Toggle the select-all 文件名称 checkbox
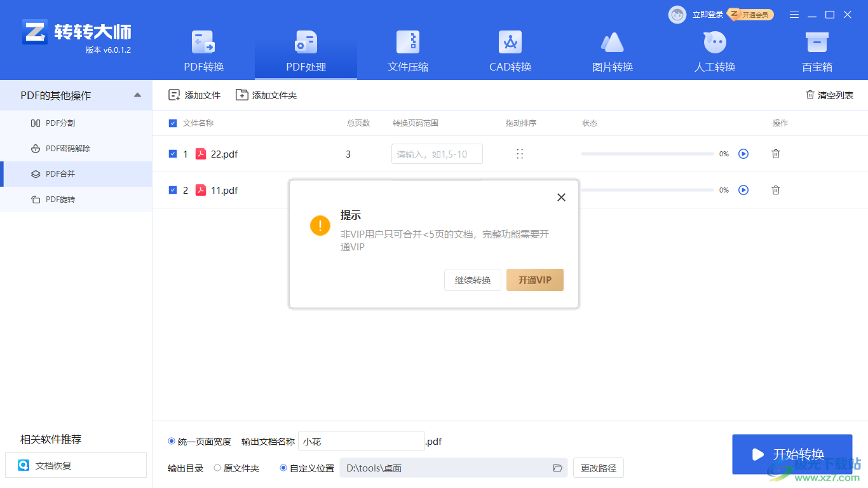 point(173,123)
